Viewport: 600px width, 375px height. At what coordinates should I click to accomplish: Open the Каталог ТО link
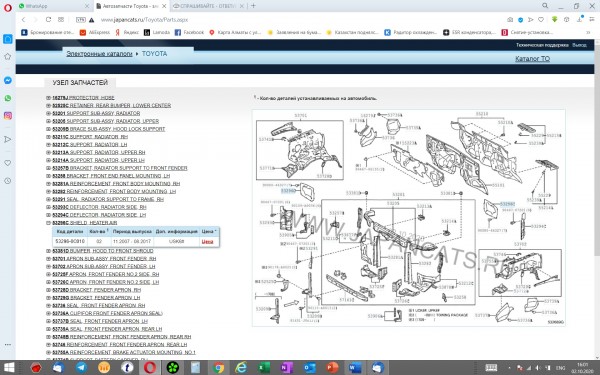532,59
